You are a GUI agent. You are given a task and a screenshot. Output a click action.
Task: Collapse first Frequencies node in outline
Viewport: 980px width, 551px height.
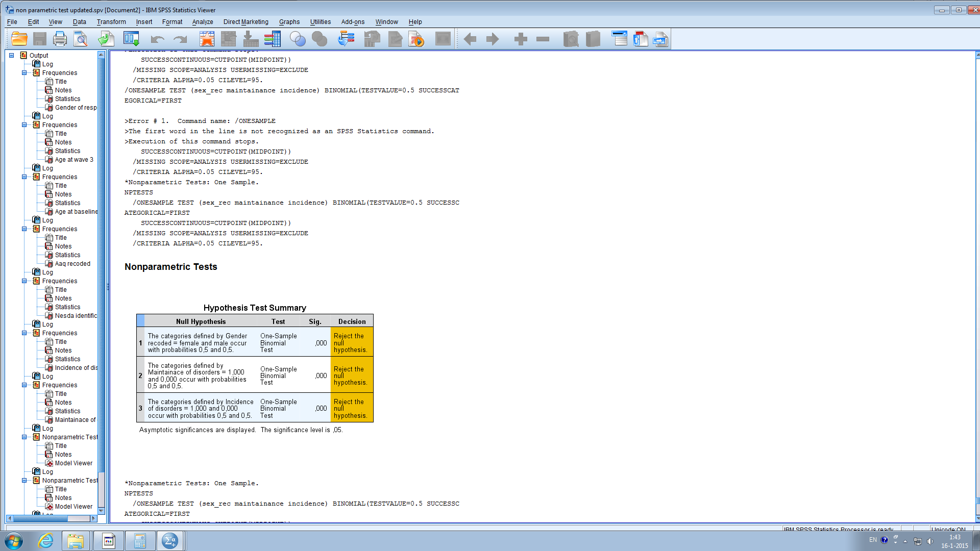(24, 73)
